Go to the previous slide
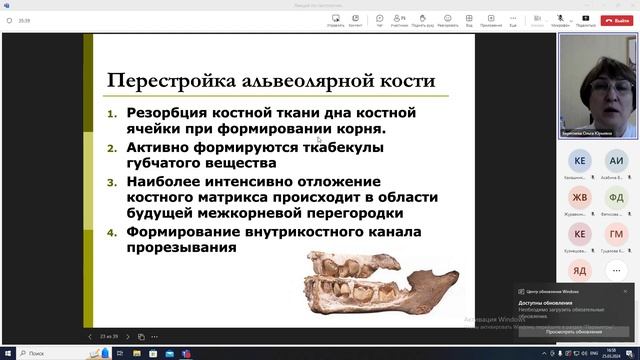640x360 pixels. 90,337
